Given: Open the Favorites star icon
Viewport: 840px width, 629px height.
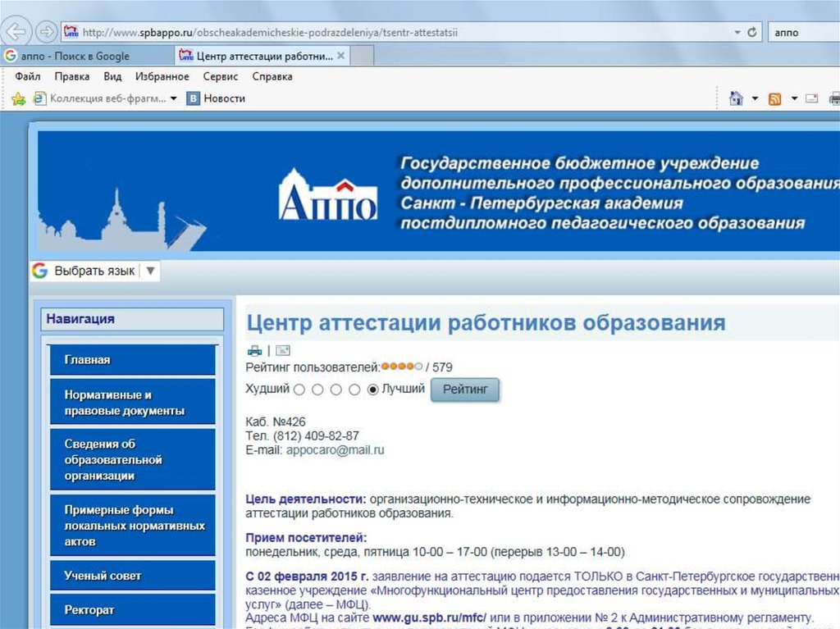Looking at the screenshot, I should point(18,98).
